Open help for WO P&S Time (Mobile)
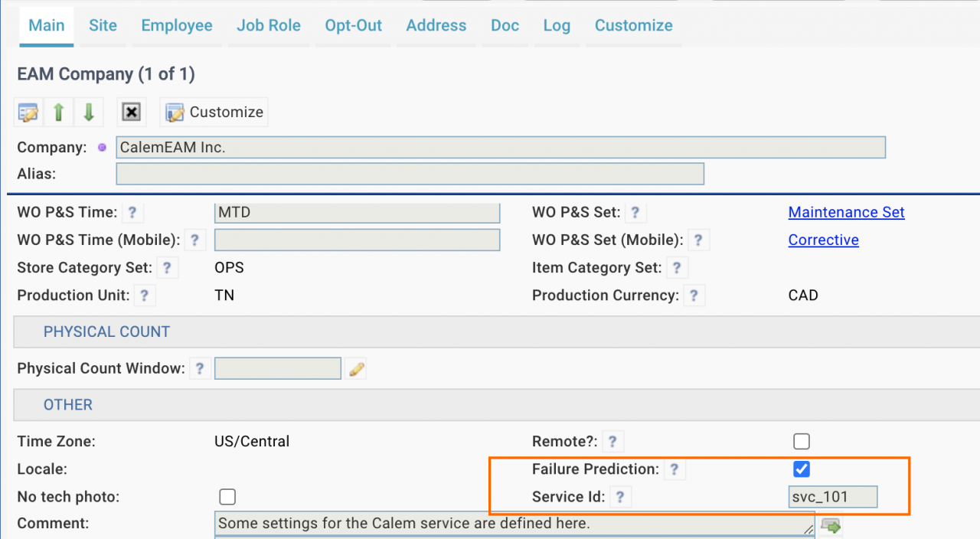This screenshot has width=980, height=539. [195, 240]
